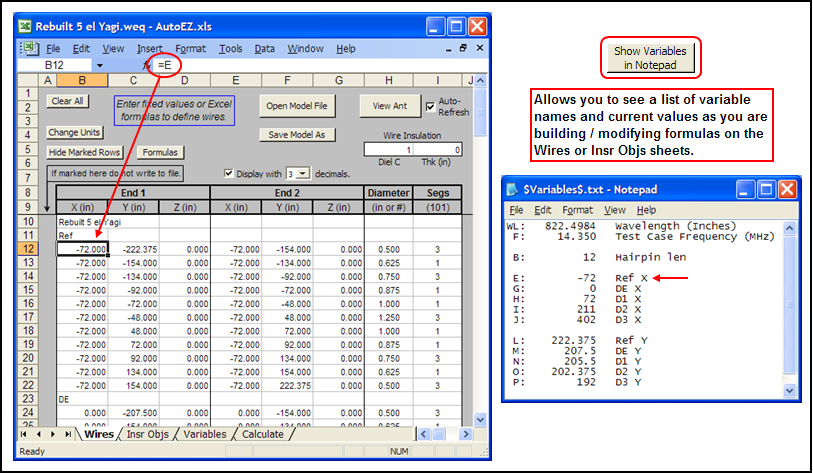Click the last-sheet tab navigation arrow
813x473 pixels.
click(68, 435)
